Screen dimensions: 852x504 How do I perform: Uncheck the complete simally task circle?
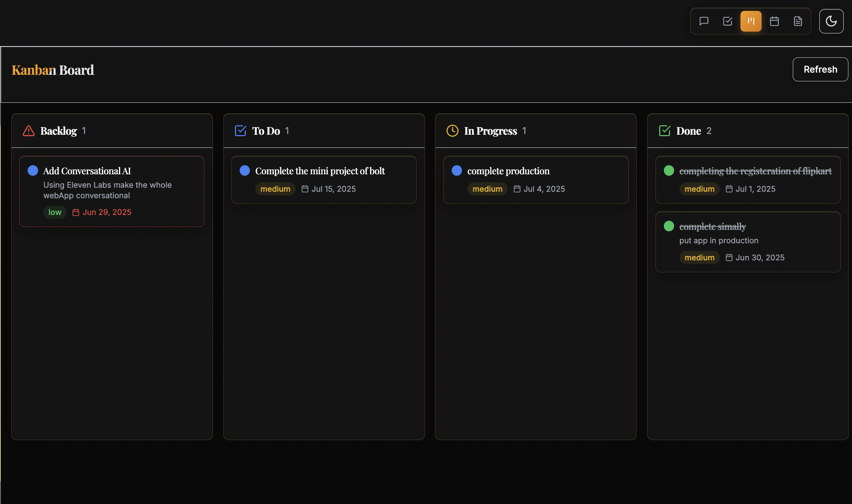(x=669, y=226)
